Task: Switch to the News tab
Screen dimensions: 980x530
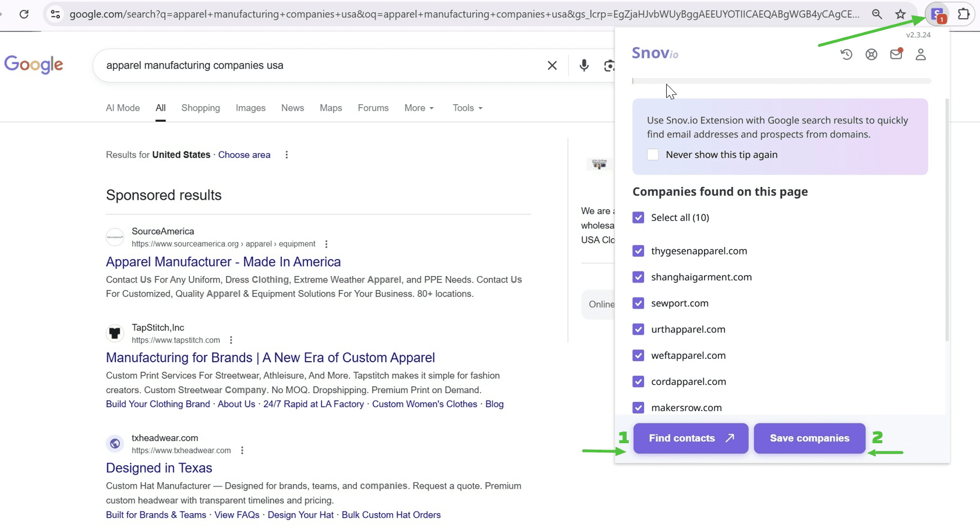Action: pyautogui.click(x=292, y=108)
